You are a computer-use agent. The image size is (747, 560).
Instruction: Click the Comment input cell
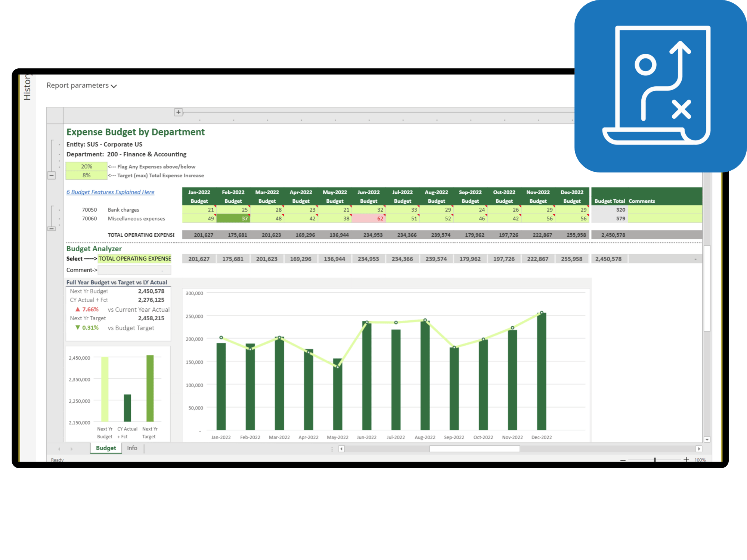(134, 270)
